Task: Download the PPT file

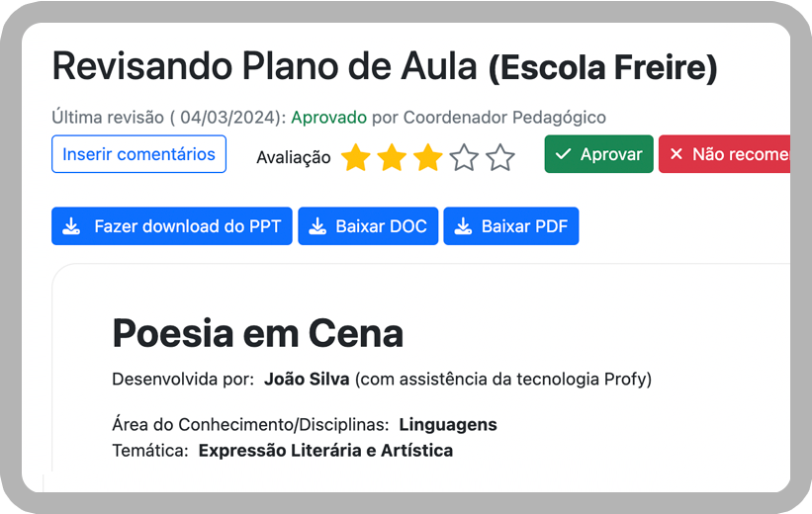Action: coord(172,226)
